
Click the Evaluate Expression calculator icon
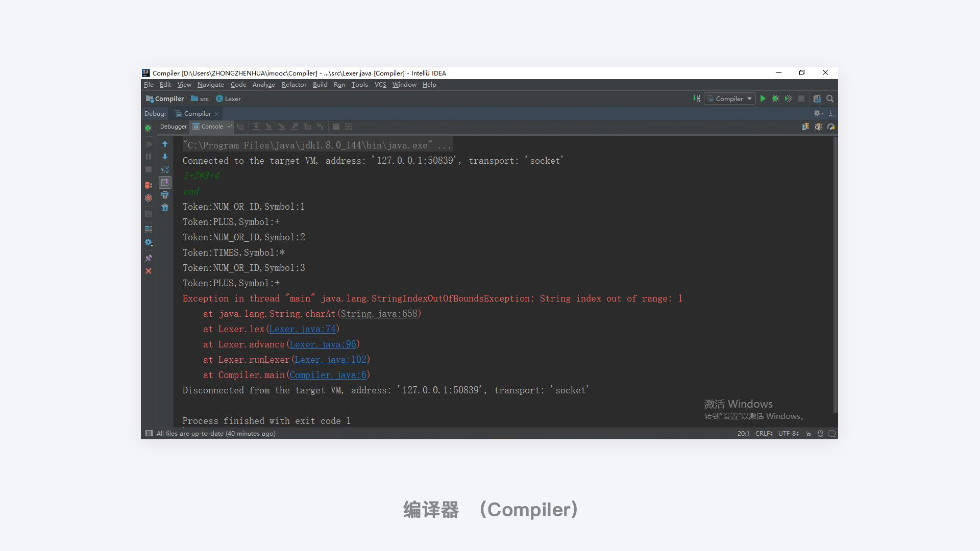[336, 127]
